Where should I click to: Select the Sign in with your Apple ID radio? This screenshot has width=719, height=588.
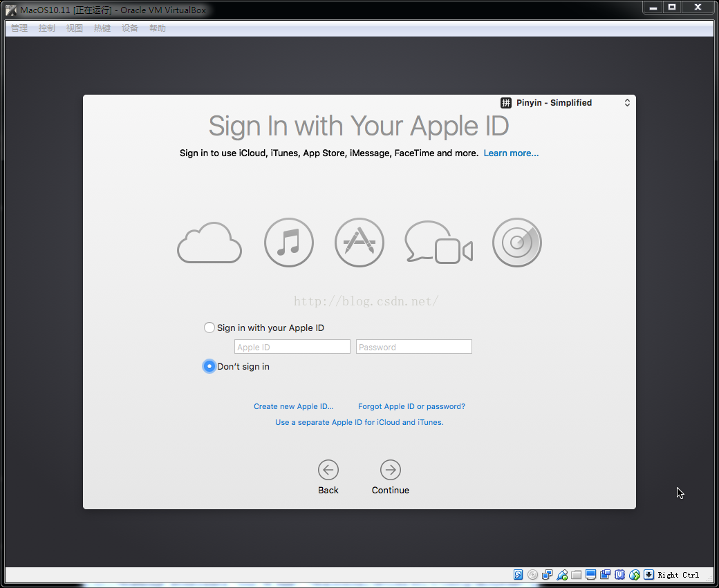209,328
